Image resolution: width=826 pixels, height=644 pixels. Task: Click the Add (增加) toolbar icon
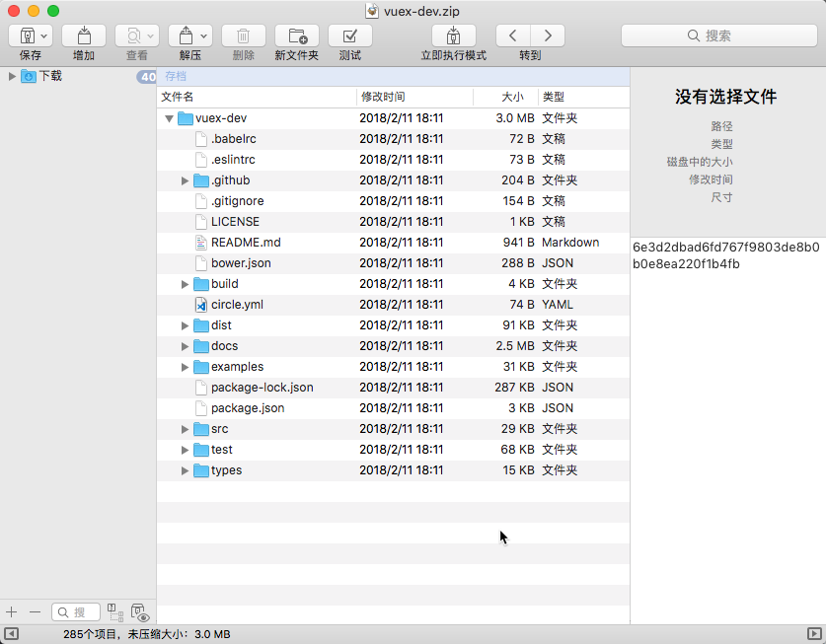point(84,36)
